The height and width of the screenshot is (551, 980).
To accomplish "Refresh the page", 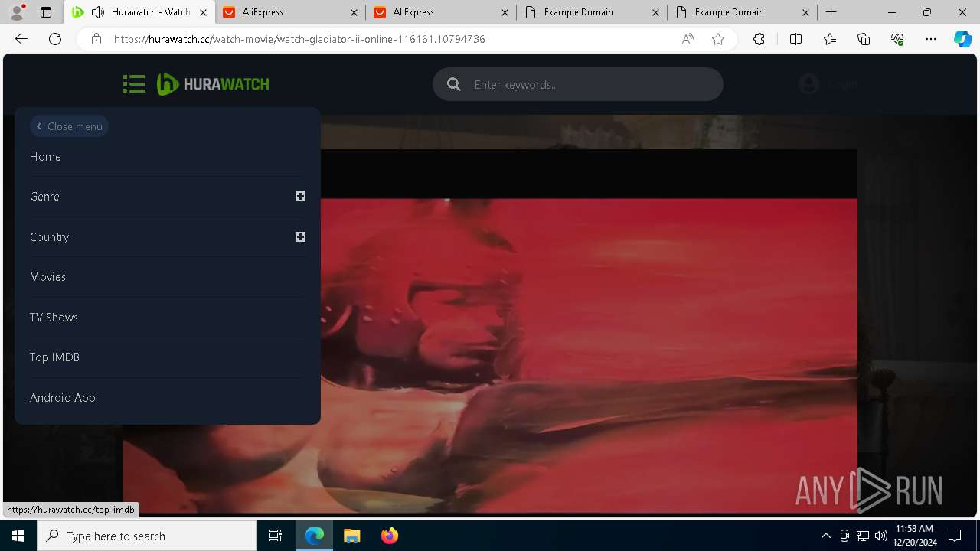I will click(55, 39).
